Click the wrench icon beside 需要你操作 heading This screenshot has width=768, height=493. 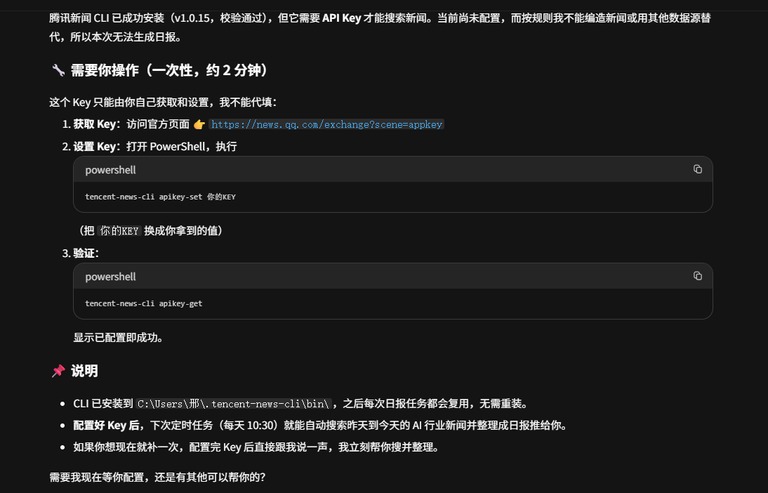58,70
